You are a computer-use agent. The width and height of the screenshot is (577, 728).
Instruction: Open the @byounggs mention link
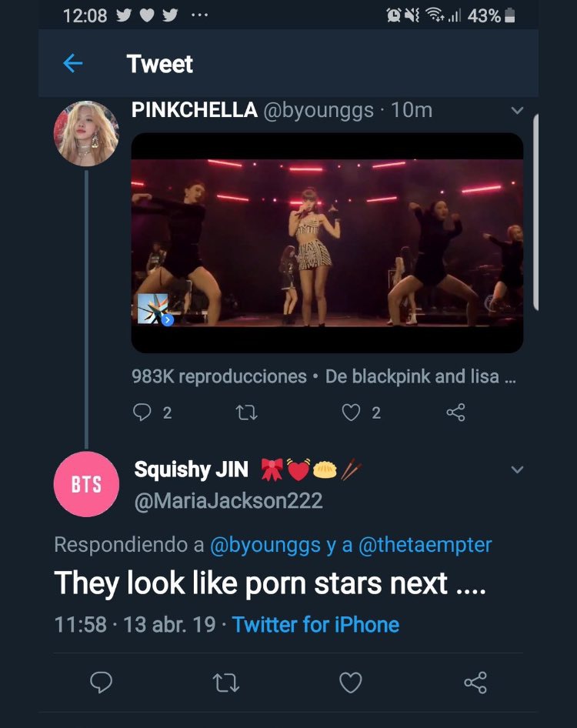[265, 545]
